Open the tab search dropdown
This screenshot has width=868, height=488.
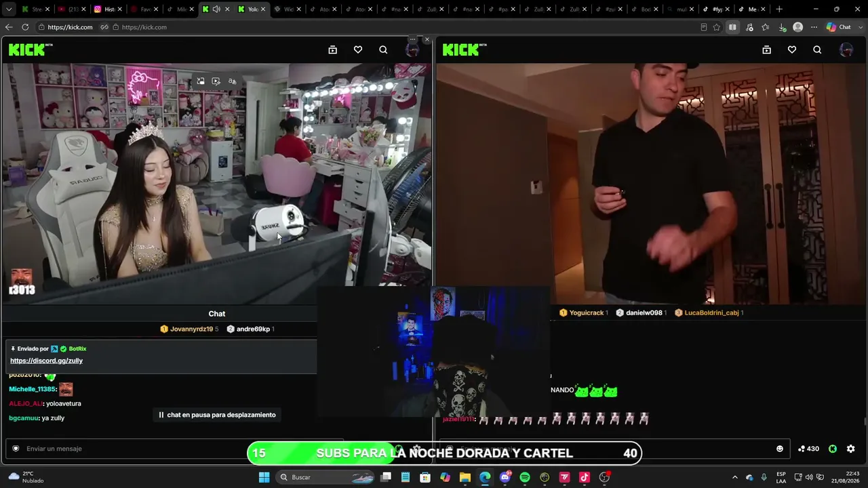(9, 9)
